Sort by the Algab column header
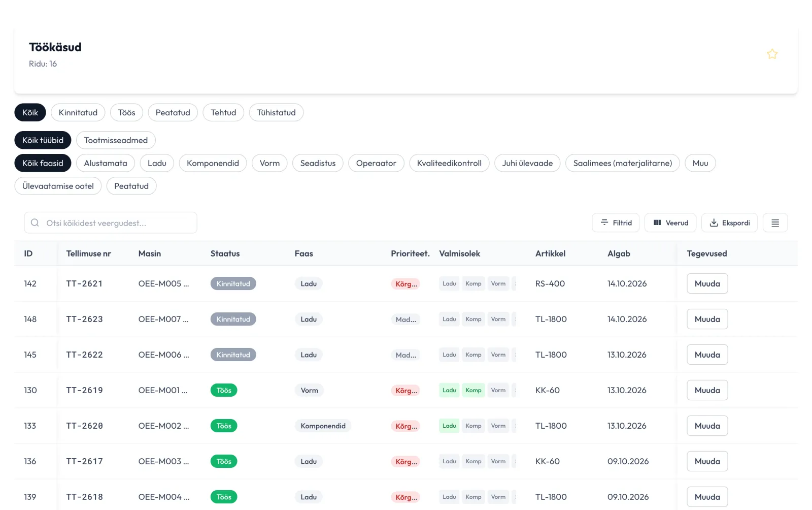 (619, 253)
